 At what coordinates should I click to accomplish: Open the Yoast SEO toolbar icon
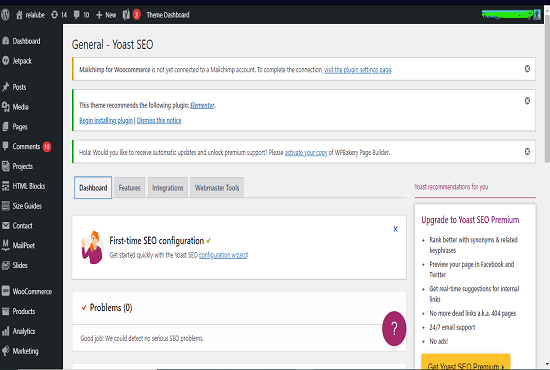tap(126, 15)
